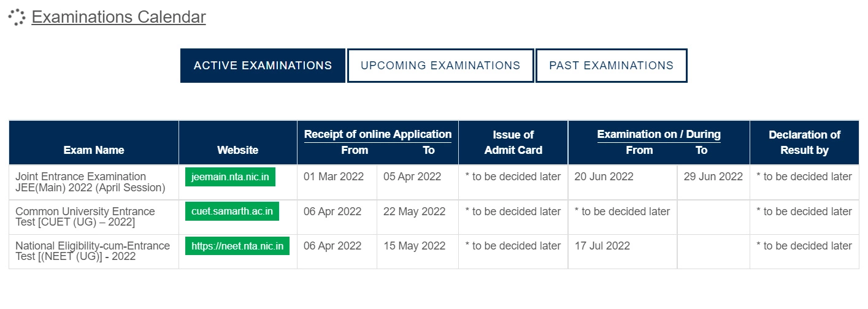Viewport: 868px width, 309px height.
Task: Click the Website column header
Action: pos(237,150)
